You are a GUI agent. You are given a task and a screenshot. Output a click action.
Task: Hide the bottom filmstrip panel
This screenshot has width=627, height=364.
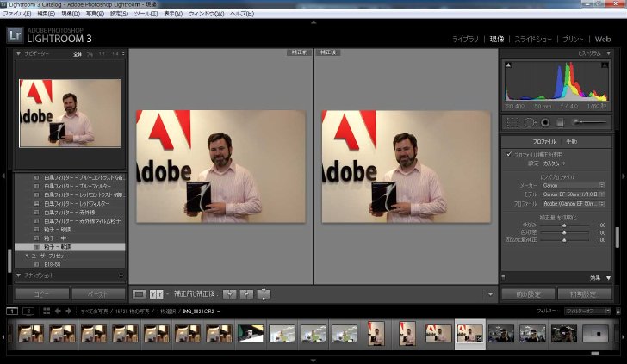coord(313,361)
